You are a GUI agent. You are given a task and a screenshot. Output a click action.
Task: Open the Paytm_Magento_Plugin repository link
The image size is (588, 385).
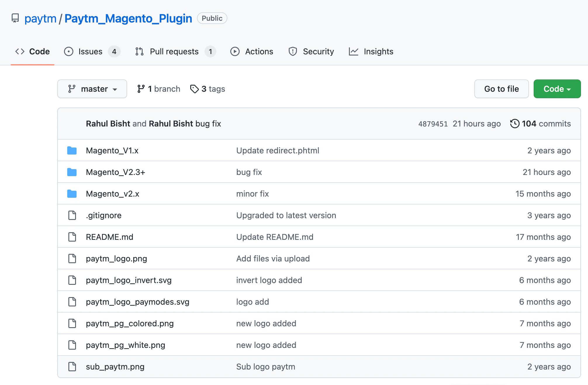[x=128, y=18]
